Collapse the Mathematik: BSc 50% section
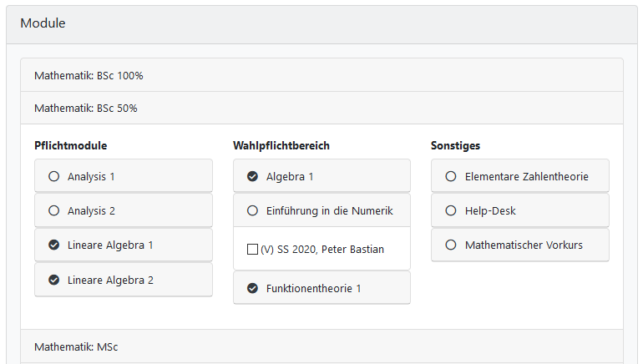Viewport: 643px width, 364px height. click(x=85, y=108)
